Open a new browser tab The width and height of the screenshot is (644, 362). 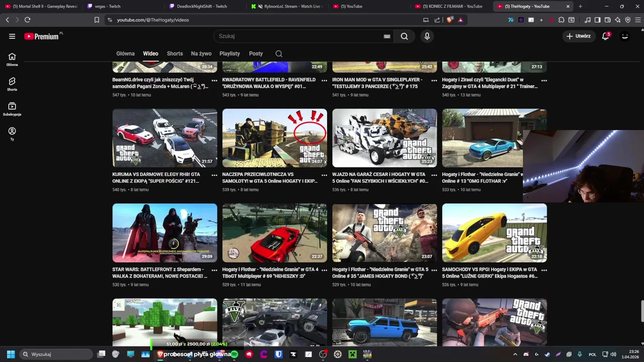[x=580, y=6]
